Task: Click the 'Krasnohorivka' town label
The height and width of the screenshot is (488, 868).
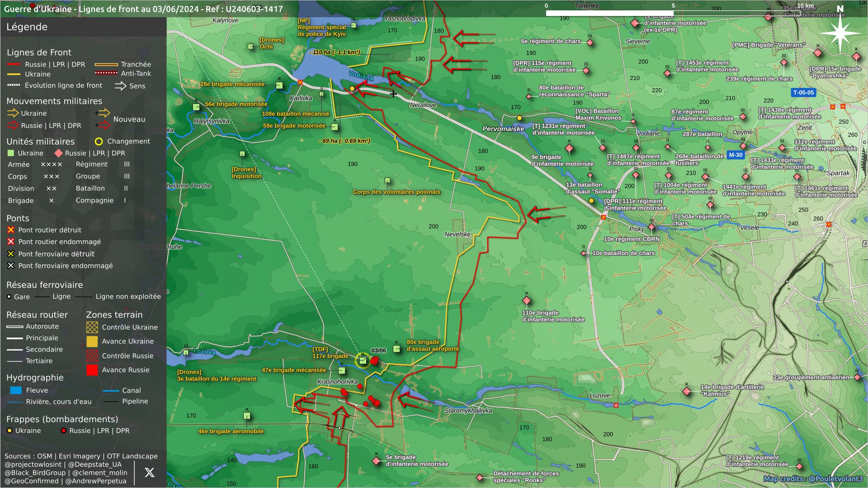Action: pos(337,382)
